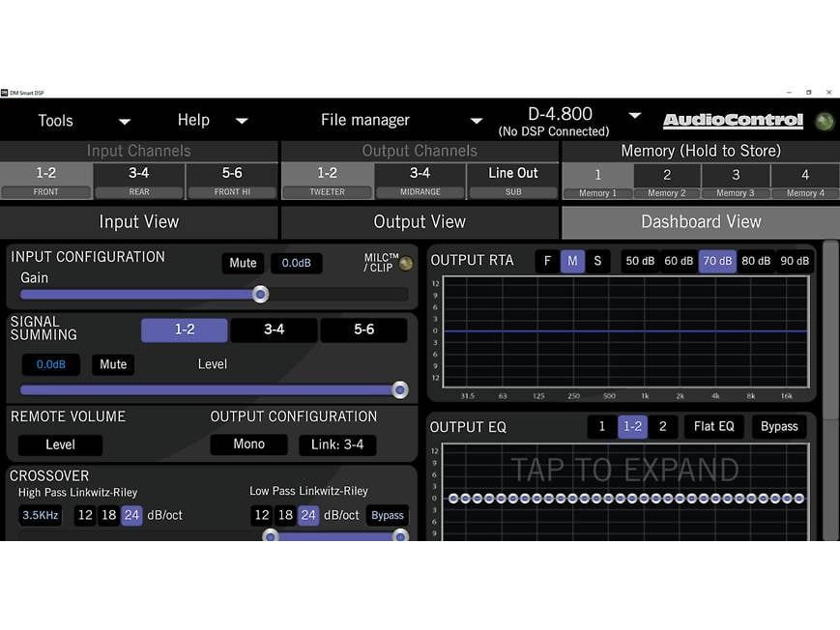Viewport: 840px width, 630px height.
Task: Toggle signal summing for channels 1-2
Action: [185, 329]
